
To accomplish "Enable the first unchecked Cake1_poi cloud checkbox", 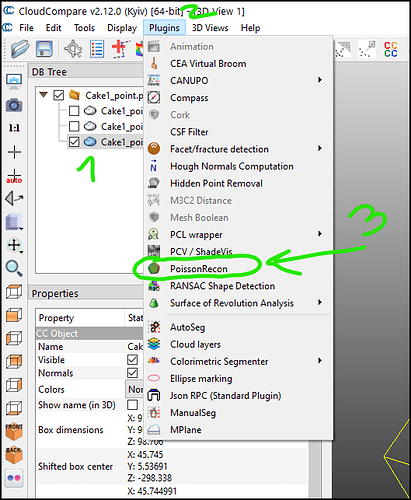I will pos(74,111).
